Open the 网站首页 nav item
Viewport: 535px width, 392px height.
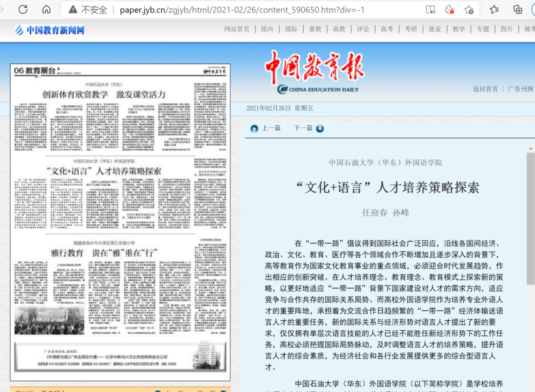coord(237,29)
